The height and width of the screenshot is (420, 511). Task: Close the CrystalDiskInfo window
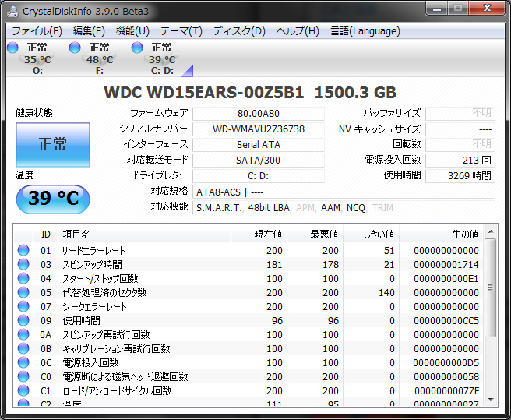click(487, 8)
